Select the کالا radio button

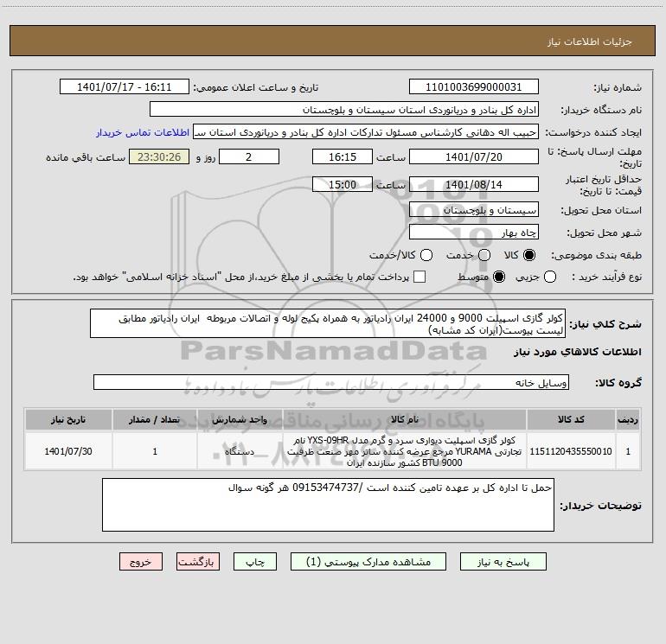529,255
